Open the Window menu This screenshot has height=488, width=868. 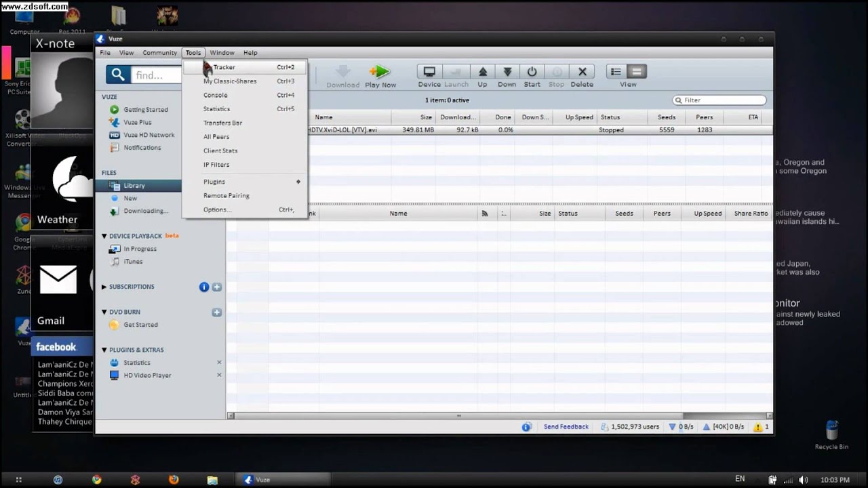point(222,53)
